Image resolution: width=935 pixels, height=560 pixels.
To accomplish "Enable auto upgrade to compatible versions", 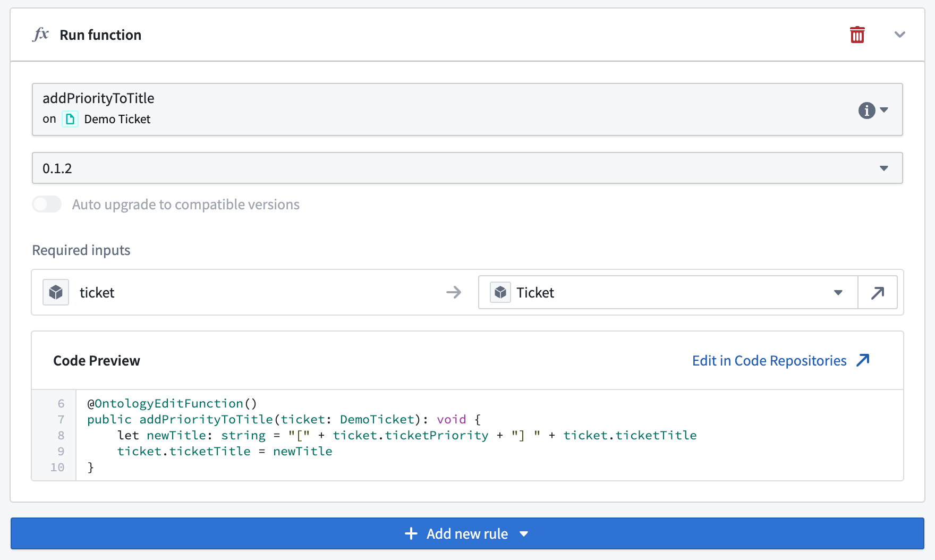I will pyautogui.click(x=47, y=205).
